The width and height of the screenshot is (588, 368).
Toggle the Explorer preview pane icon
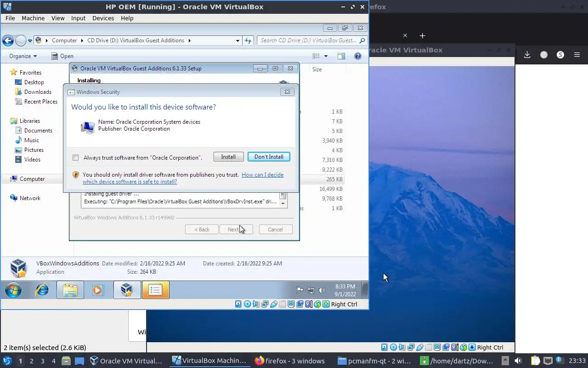tap(341, 56)
